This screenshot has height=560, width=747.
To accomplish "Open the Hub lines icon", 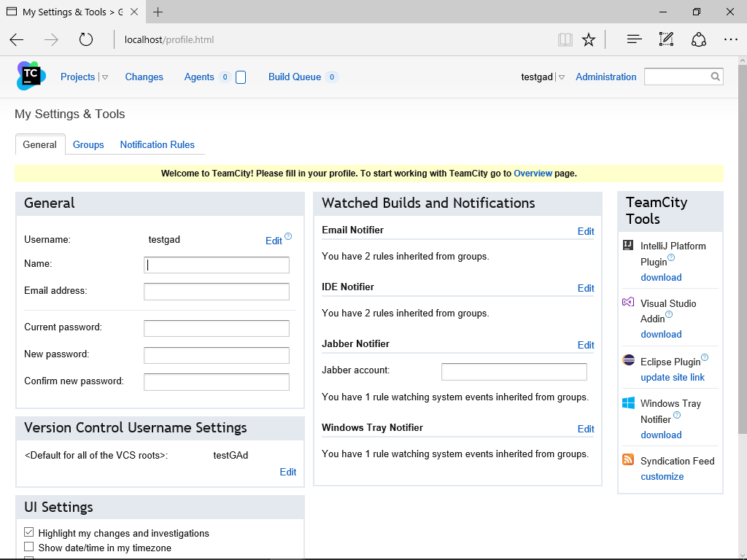I will click(x=634, y=39).
